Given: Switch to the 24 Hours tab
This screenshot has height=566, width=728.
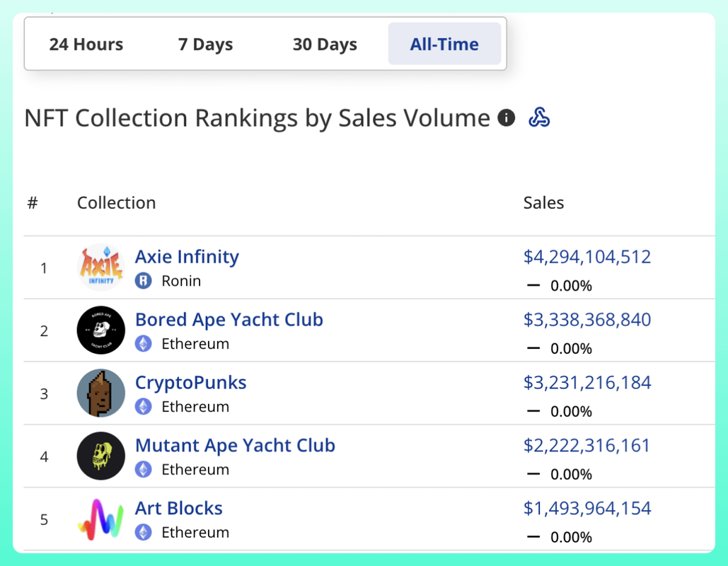Looking at the screenshot, I should 86,45.
